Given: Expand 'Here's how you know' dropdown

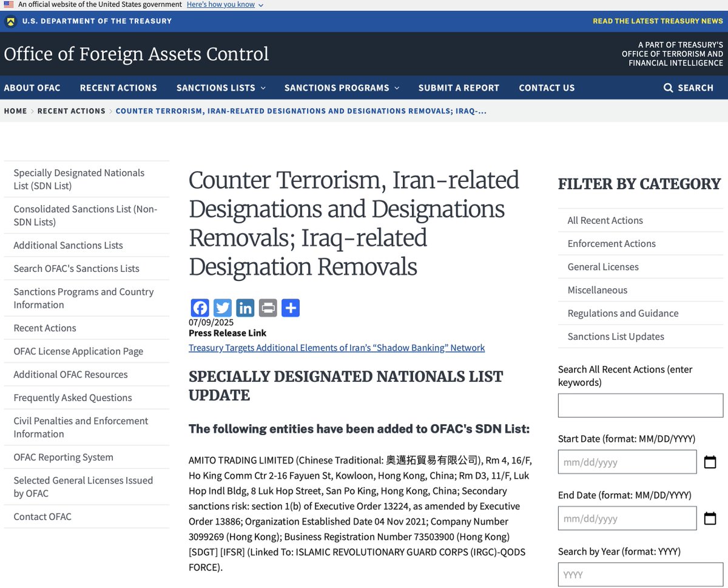Looking at the screenshot, I should (x=225, y=4).
